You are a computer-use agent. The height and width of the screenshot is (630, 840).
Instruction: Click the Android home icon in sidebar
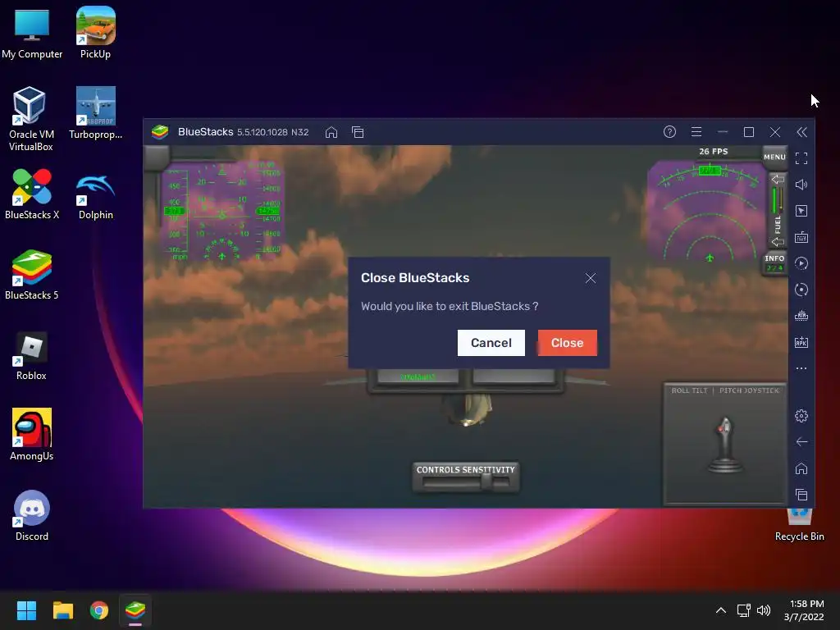(x=801, y=468)
